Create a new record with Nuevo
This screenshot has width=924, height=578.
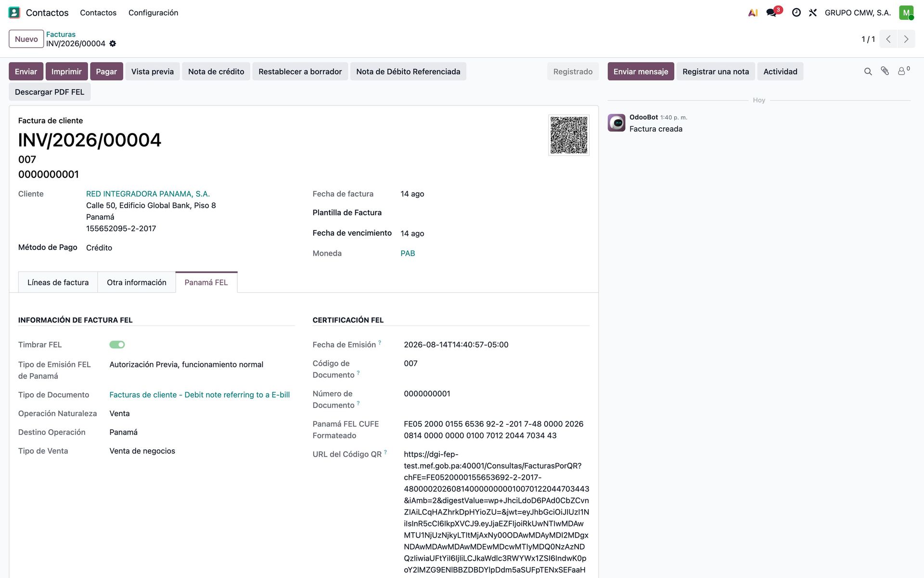[26, 39]
